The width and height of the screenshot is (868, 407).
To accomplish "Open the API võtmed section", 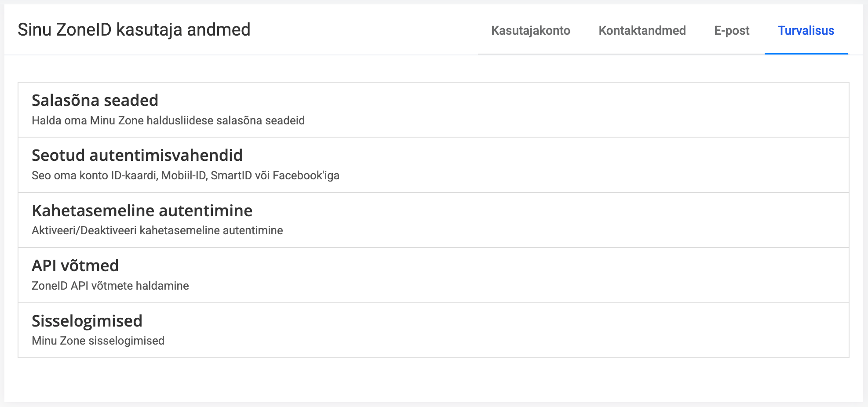I will pyautogui.click(x=433, y=275).
